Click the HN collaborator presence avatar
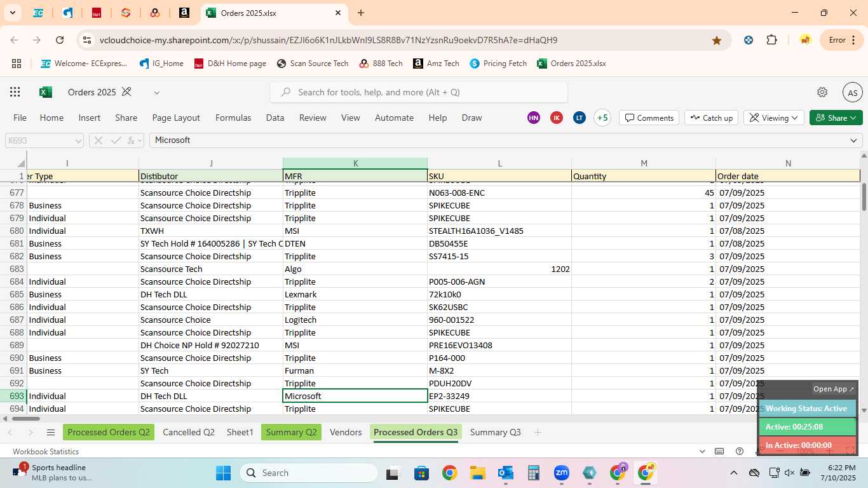The height and width of the screenshot is (488, 868). click(534, 118)
